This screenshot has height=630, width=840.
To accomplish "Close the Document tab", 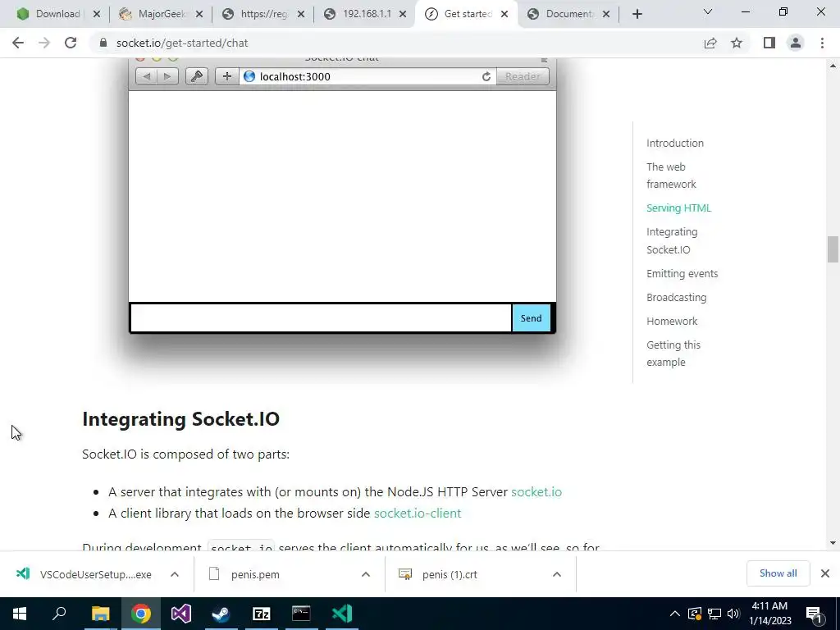I will point(606,14).
